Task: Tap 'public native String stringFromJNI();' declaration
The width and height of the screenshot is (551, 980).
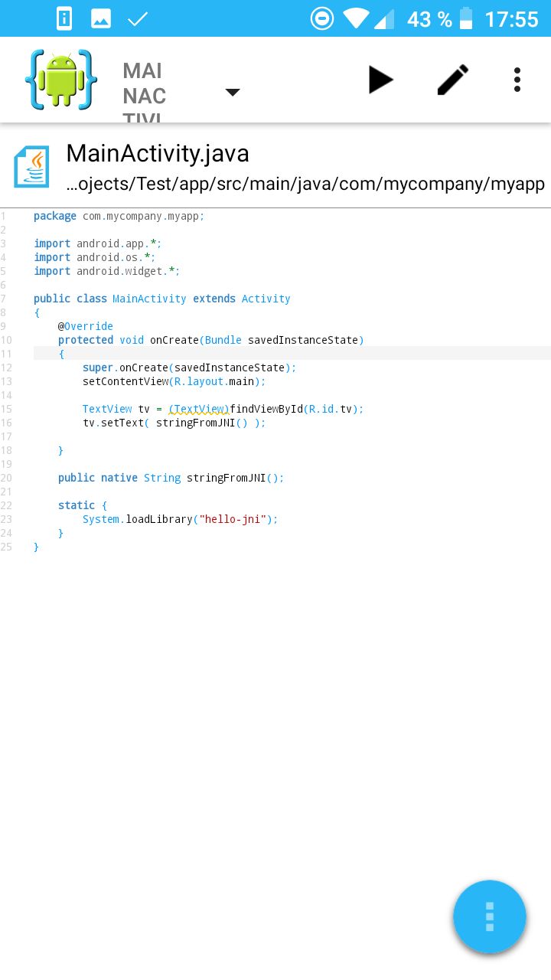Action: (171, 478)
